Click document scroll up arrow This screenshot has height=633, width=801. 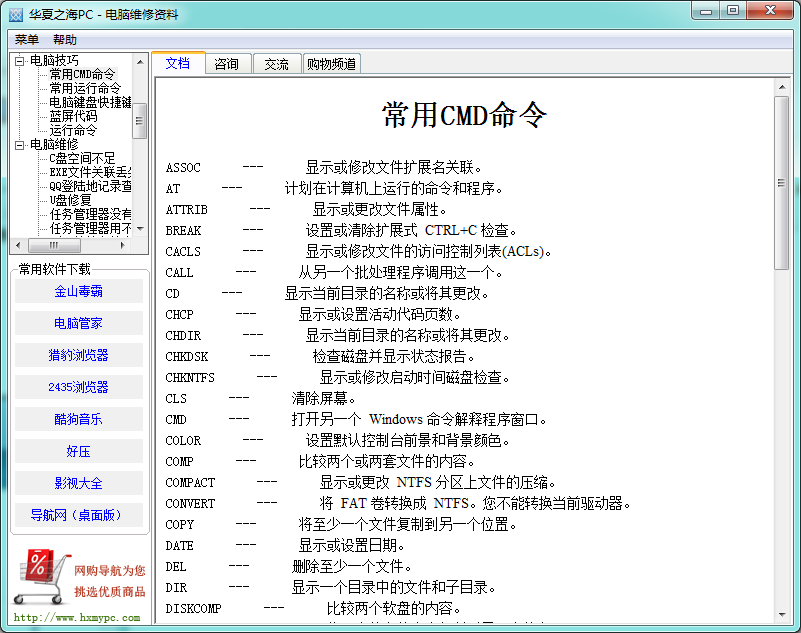[x=782, y=88]
